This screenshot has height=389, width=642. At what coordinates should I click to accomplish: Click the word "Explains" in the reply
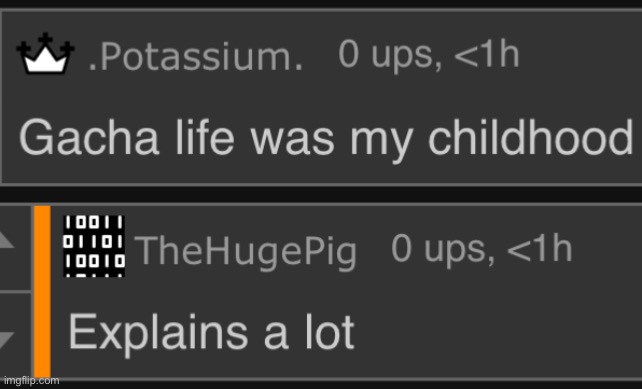click(x=158, y=333)
